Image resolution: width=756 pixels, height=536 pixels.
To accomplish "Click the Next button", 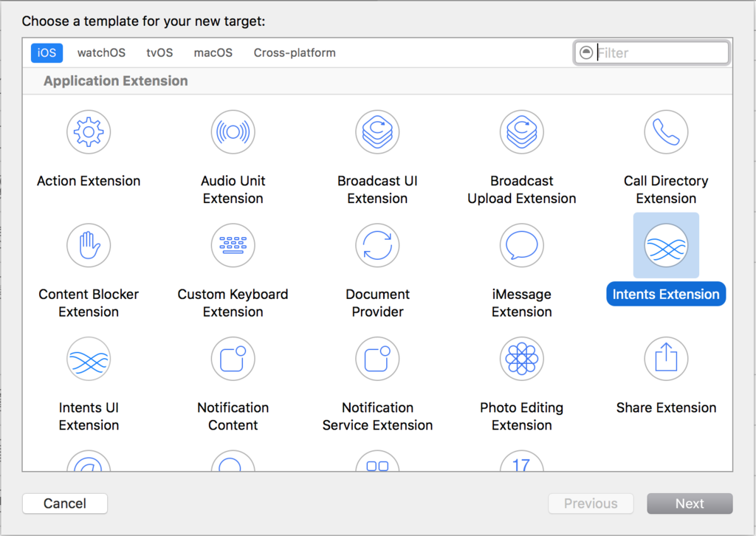I will pos(690,504).
